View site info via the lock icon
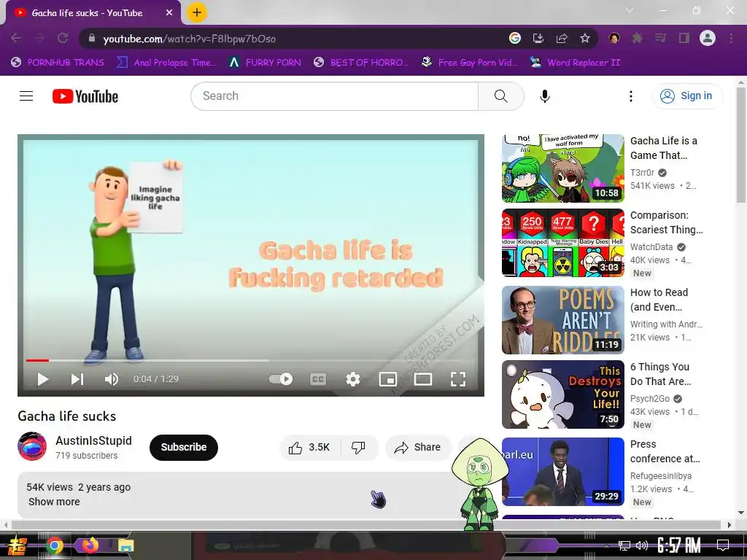Image resolution: width=747 pixels, height=560 pixels. click(x=92, y=38)
